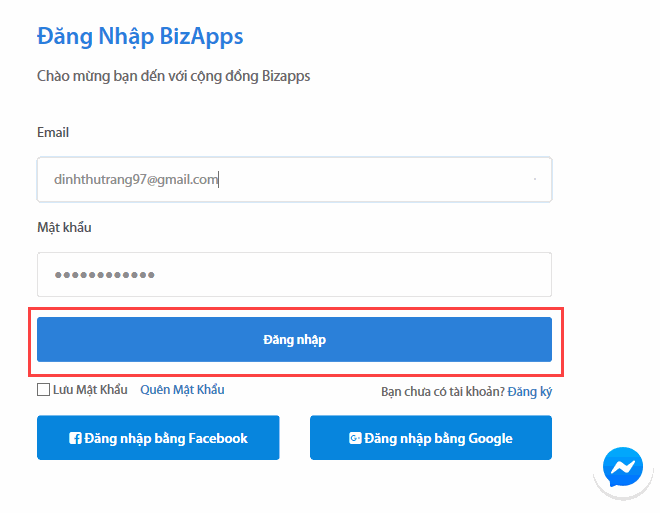Viewport: 660px width, 513px height.
Task: Click the Bạn chưa có tài khoản text
Action: 442,392
